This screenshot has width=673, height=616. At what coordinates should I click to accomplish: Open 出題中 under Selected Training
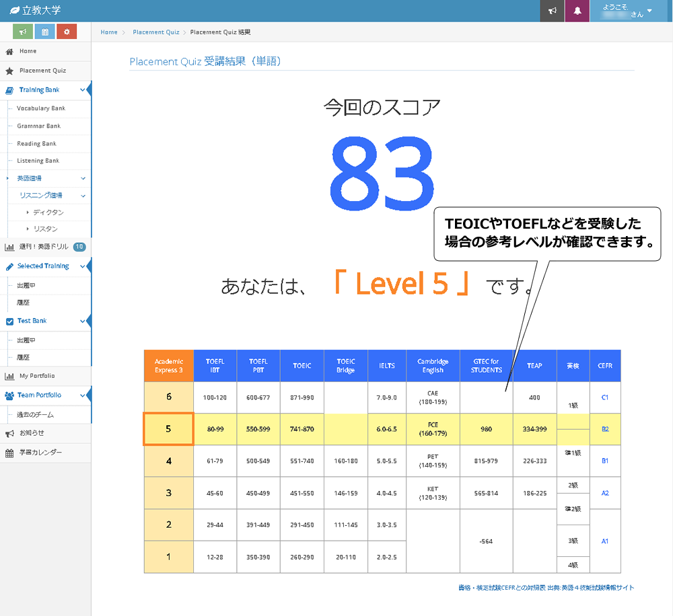26,285
